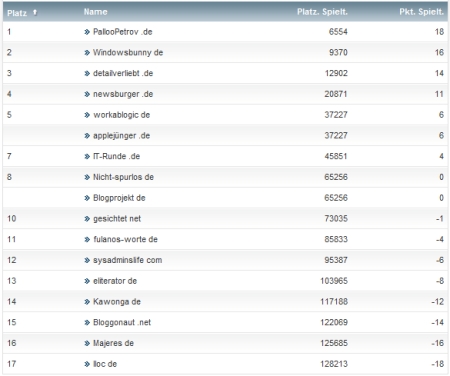Select the rank value 9370
The width and height of the screenshot is (450, 376).
(338, 52)
